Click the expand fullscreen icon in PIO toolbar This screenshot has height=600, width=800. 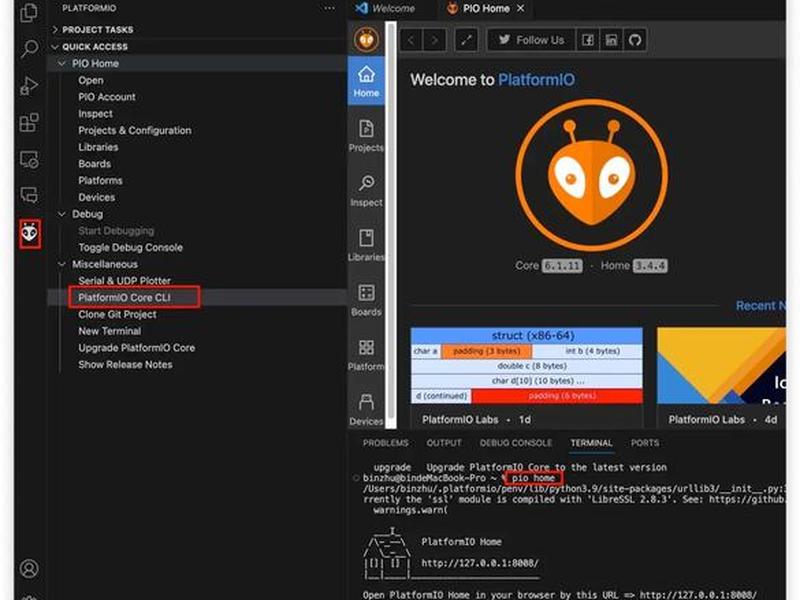[x=466, y=40]
